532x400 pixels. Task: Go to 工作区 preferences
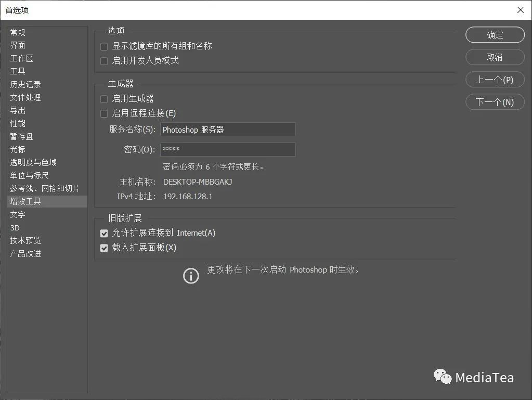coord(47,58)
